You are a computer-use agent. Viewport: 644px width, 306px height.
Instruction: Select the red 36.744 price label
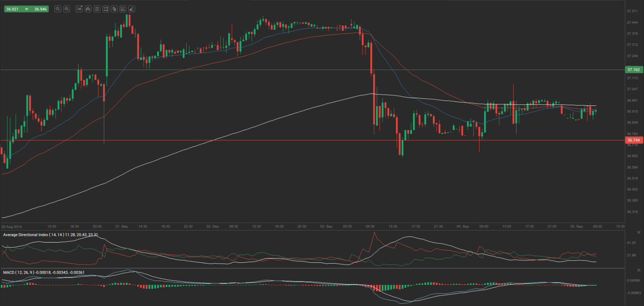[x=633, y=140]
